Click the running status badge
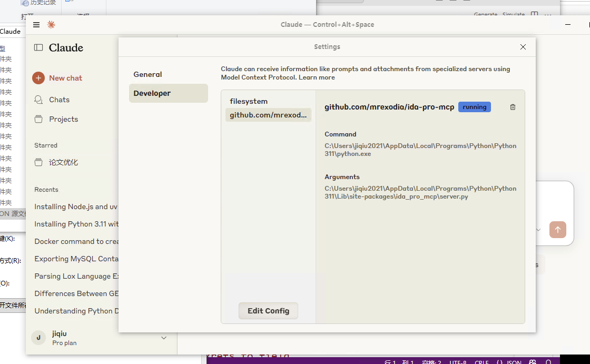Screen dimensions: 590x364 pyautogui.click(x=475, y=107)
